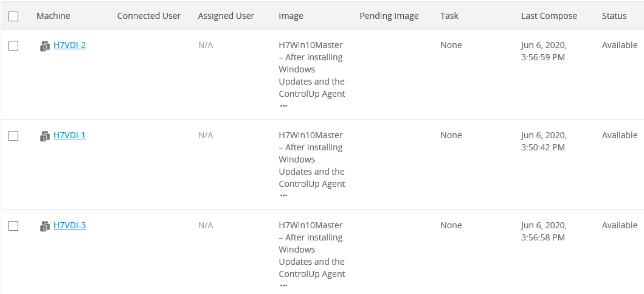Tick the checkbox next to H7VDI-3
The width and height of the screenshot is (644, 294).
tap(13, 226)
